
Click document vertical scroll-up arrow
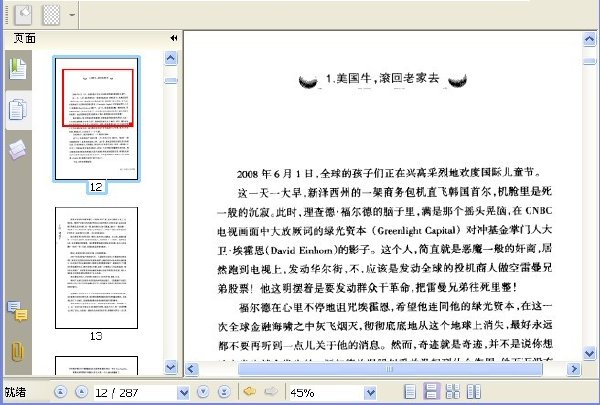pos(589,39)
